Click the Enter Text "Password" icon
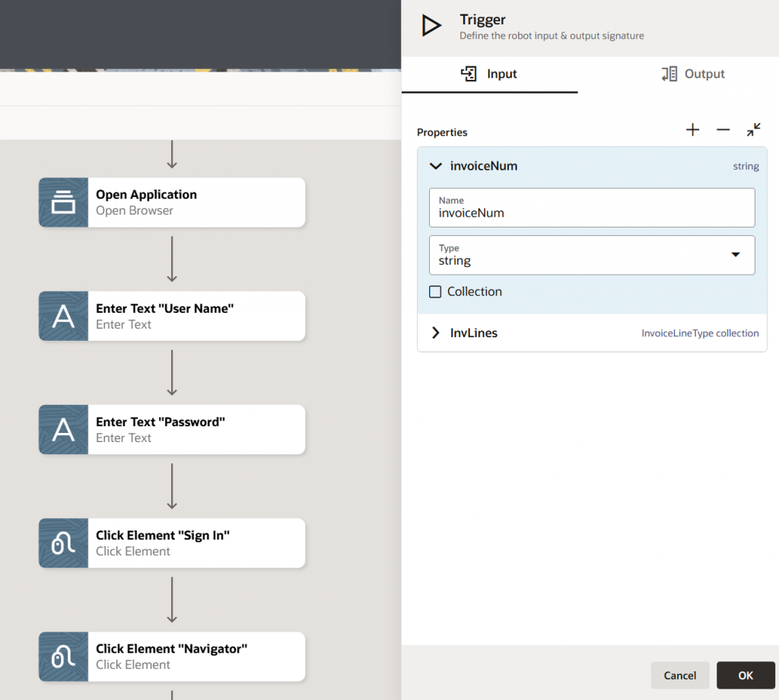Screen dimensions: 779x700 coord(63,429)
